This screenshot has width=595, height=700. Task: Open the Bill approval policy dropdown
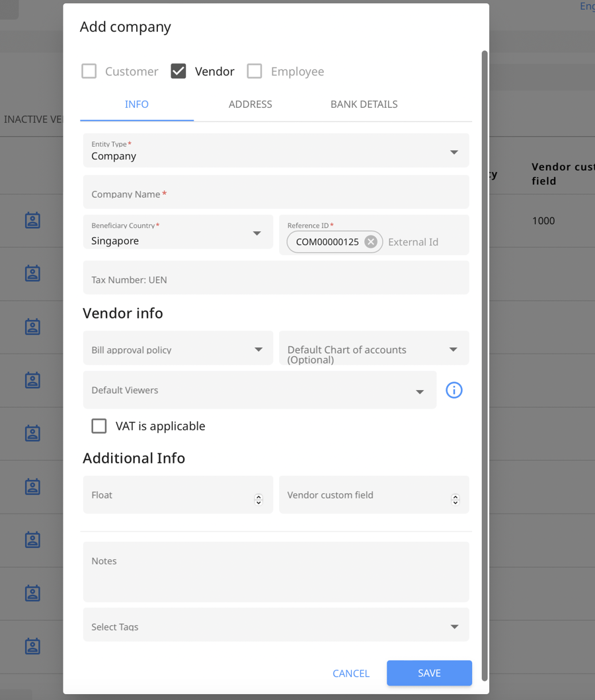258,348
